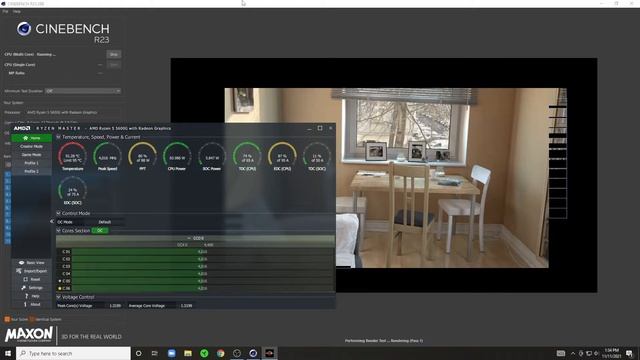Open the Cinebench File menu

click(x=5, y=11)
